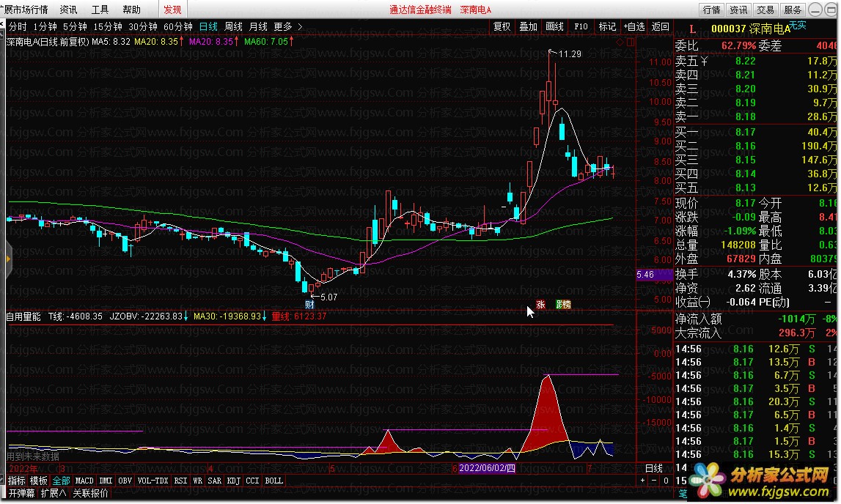Viewport: 841px width, 504px height.
Task: Click the 无实 label beside stock name
Action: point(798,25)
